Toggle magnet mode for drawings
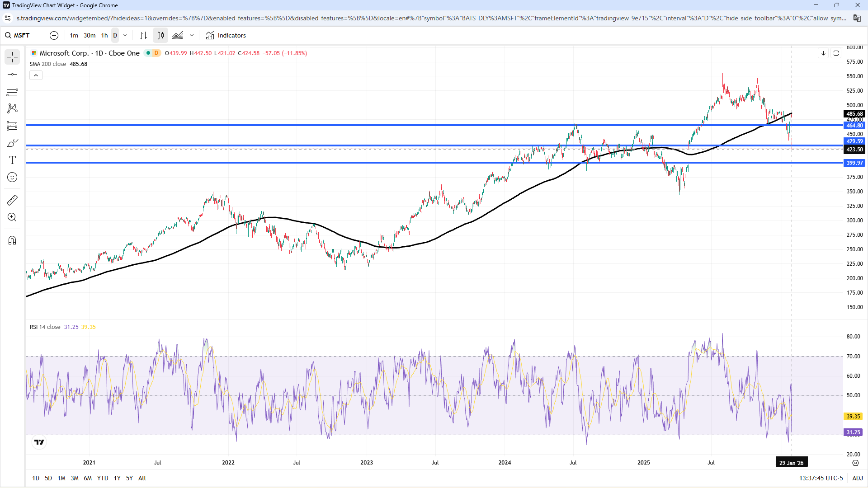868x488 pixels. click(x=12, y=240)
